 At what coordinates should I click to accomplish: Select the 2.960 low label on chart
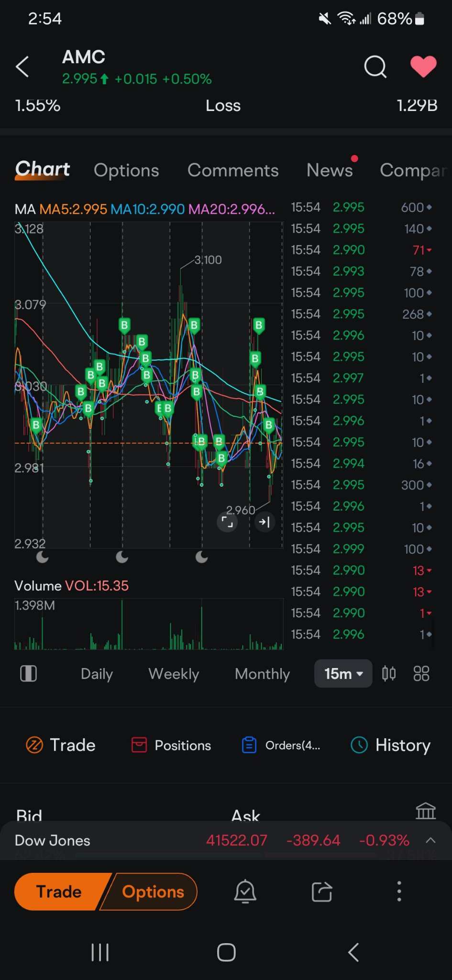(x=241, y=510)
